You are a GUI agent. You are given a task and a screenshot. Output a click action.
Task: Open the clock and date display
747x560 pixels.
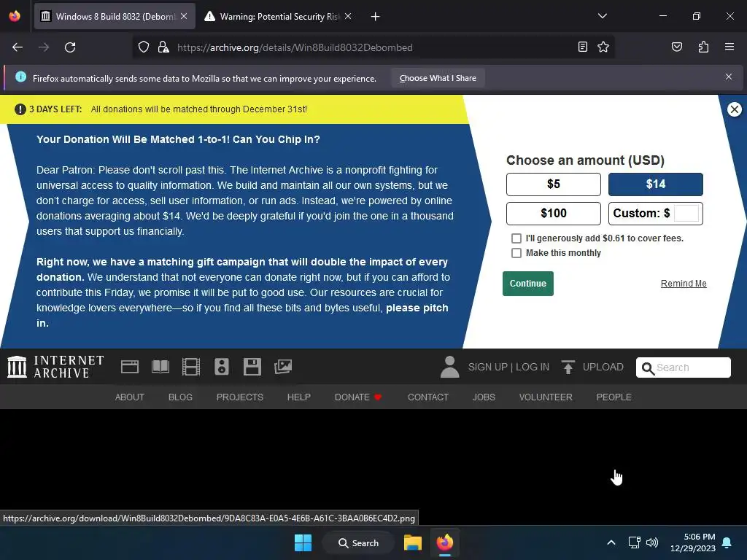click(x=693, y=542)
